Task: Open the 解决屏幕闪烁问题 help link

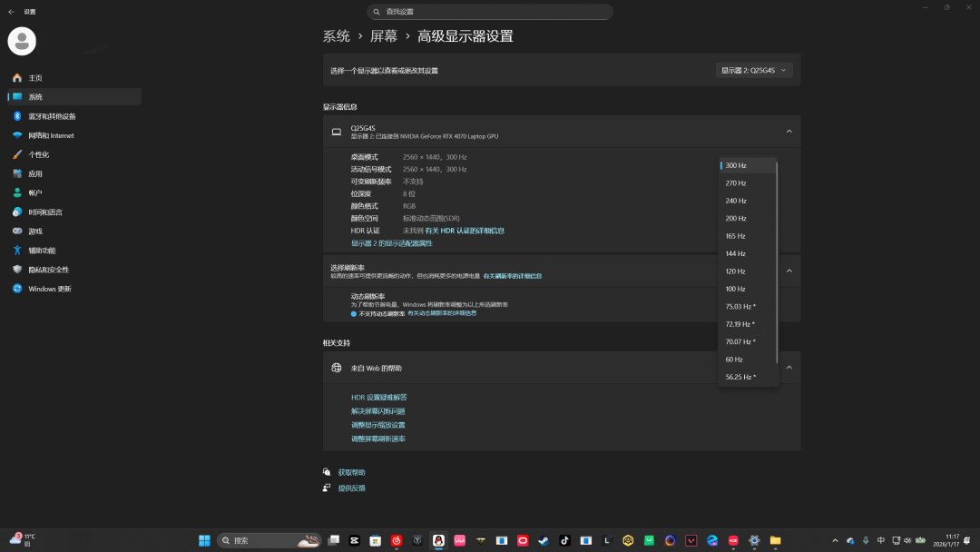Action: tap(378, 410)
